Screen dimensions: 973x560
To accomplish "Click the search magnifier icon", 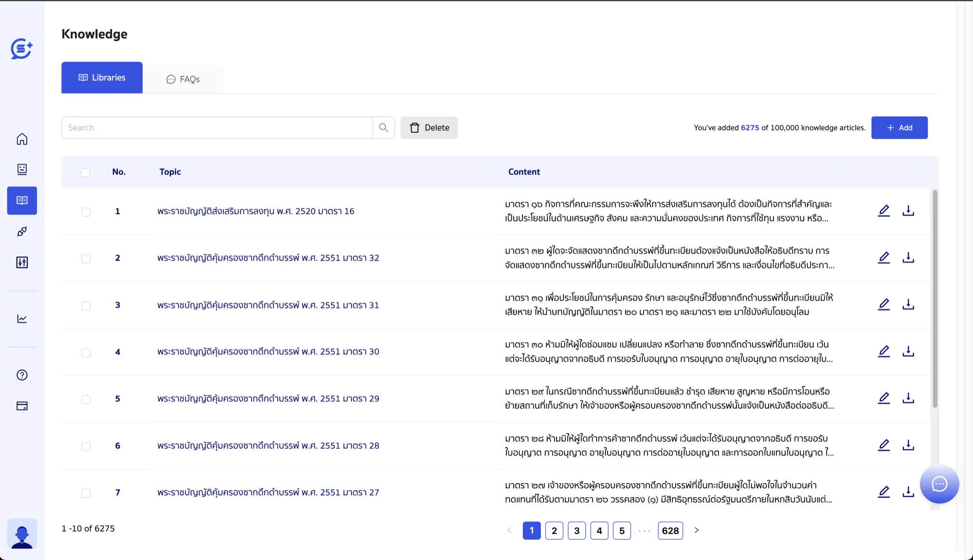I will pyautogui.click(x=383, y=127).
